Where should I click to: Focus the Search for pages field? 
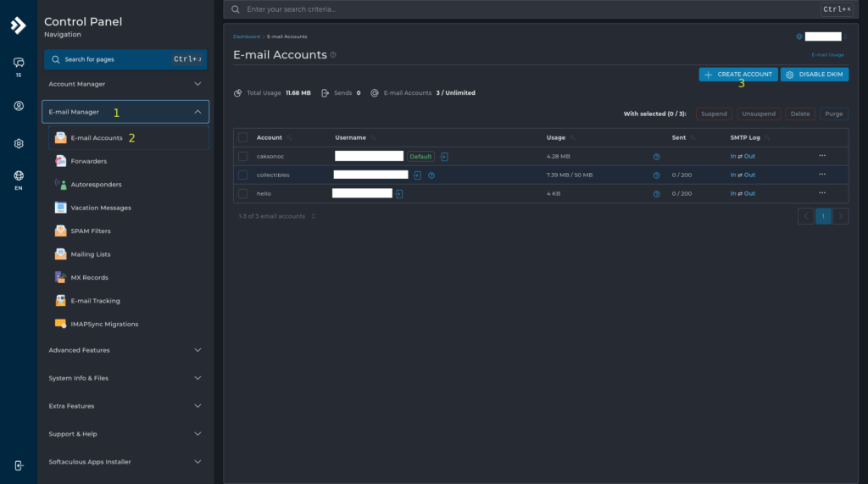[x=125, y=59]
